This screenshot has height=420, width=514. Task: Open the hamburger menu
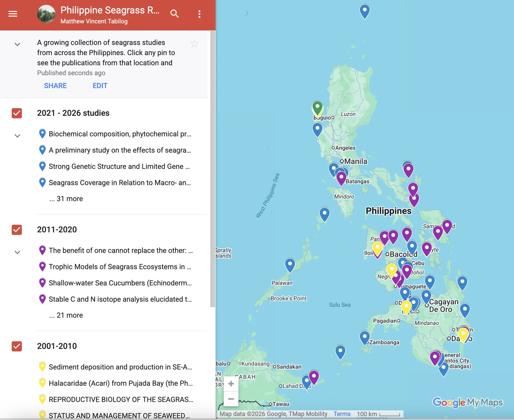13,14
